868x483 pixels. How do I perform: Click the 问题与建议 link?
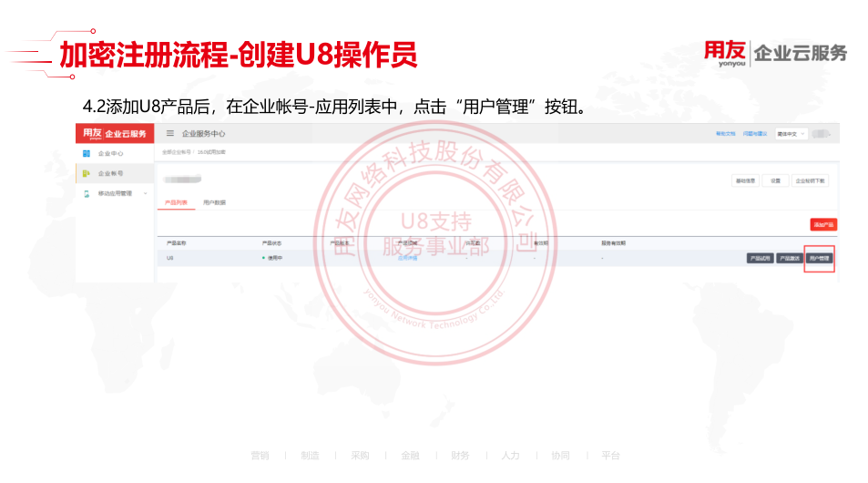point(754,133)
